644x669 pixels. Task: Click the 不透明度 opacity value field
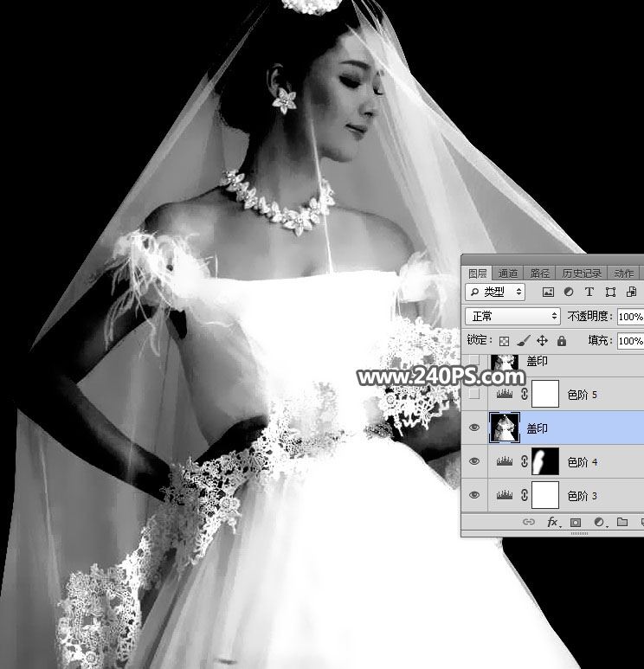click(630, 317)
